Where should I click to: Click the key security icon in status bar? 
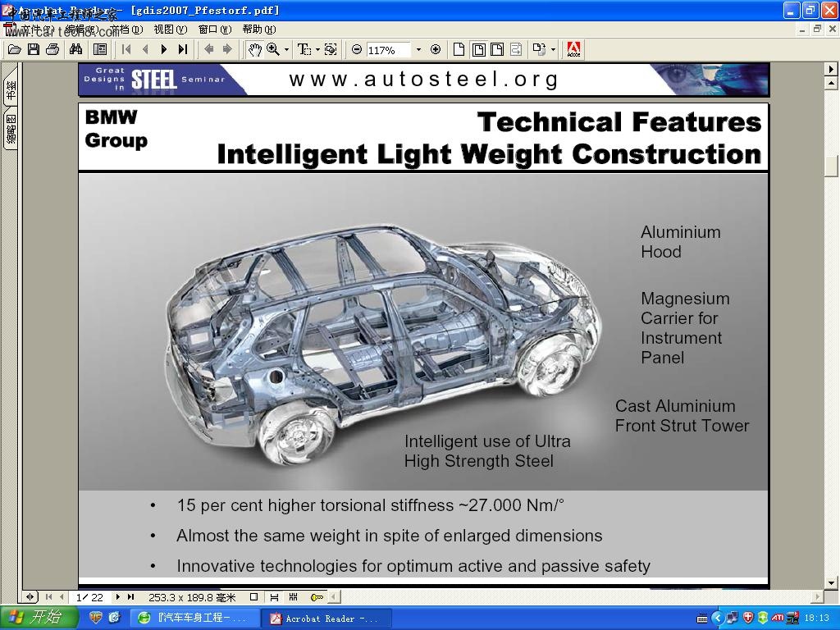(x=317, y=597)
